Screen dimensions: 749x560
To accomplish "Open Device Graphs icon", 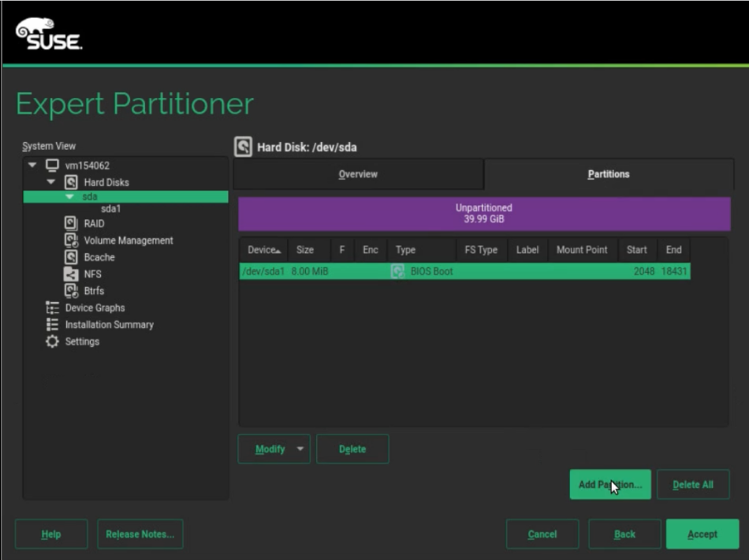I will 52,308.
